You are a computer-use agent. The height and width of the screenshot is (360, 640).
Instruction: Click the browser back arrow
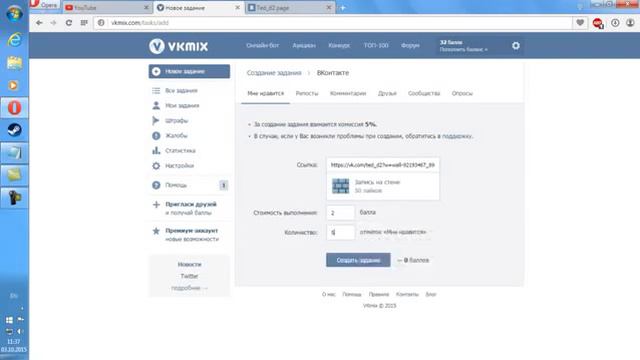coord(39,23)
